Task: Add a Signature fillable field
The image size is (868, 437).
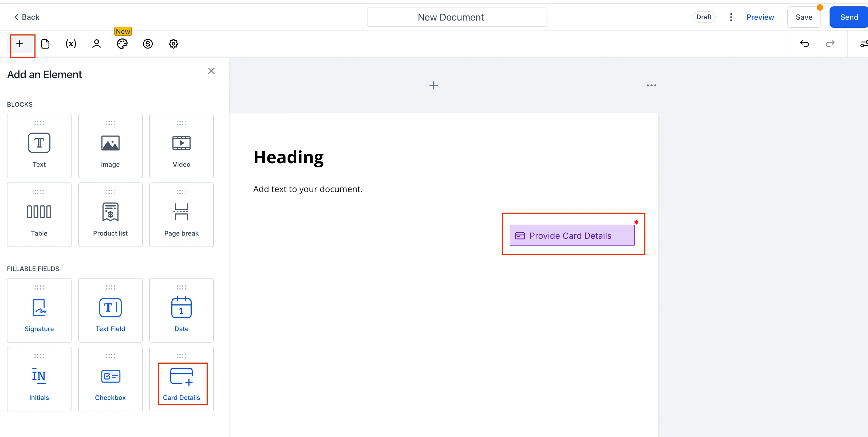Action: pyautogui.click(x=39, y=310)
